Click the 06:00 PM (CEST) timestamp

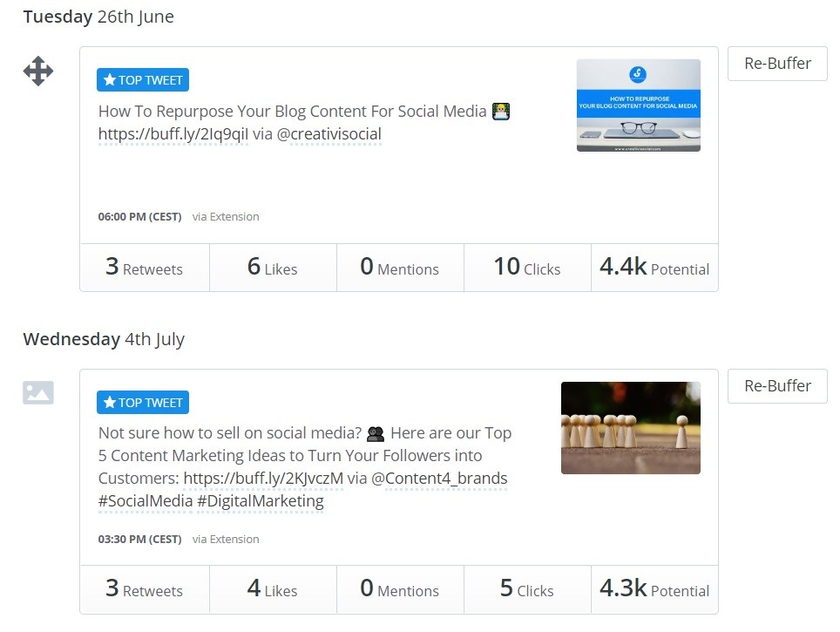(139, 217)
